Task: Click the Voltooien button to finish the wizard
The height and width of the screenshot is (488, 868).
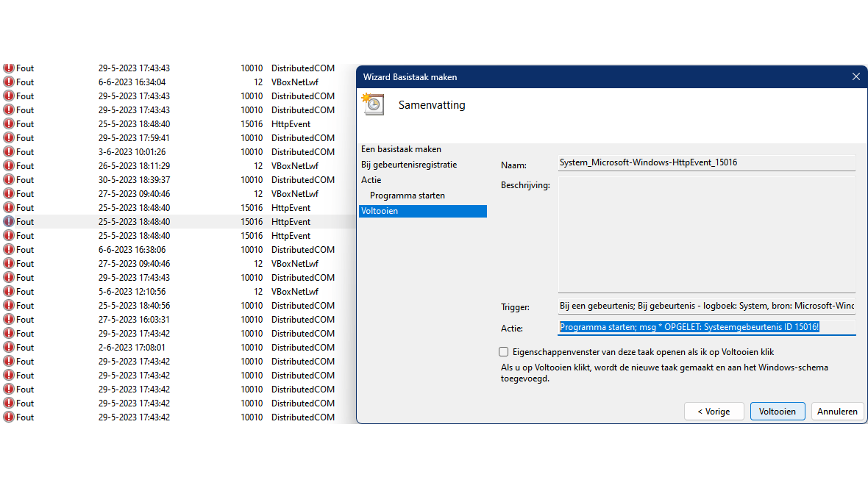Action: tap(778, 411)
